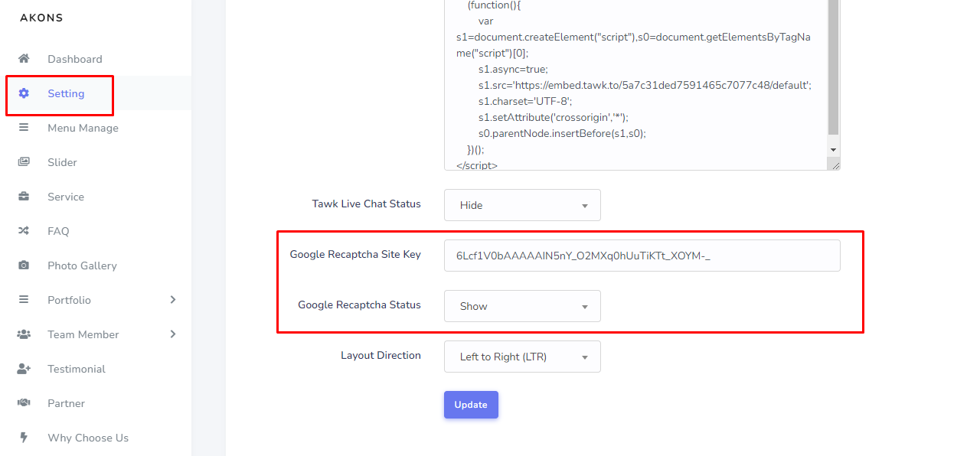Expand the Portfolio submenu chevron

pos(173,300)
